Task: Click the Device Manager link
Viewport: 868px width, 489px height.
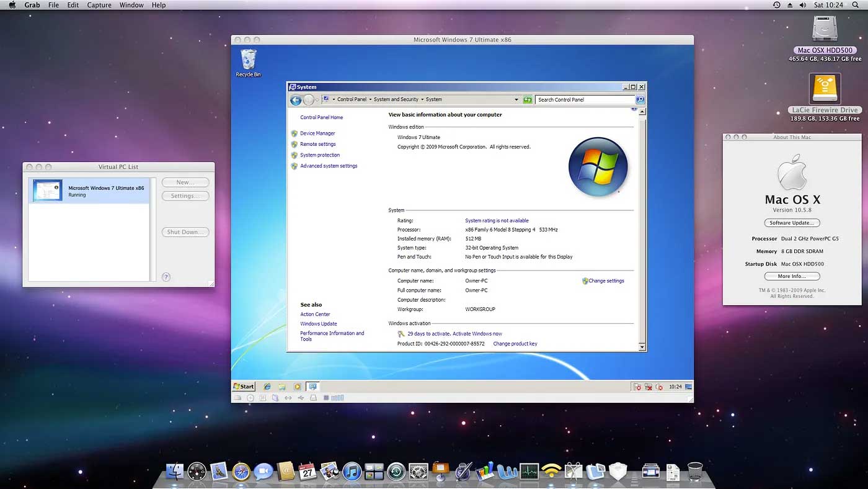Action: click(317, 133)
